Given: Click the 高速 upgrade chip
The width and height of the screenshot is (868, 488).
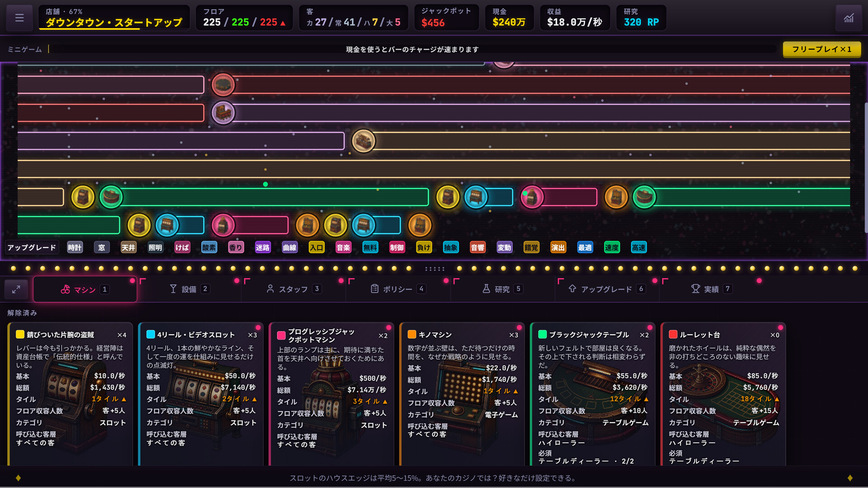Looking at the screenshot, I should point(639,247).
